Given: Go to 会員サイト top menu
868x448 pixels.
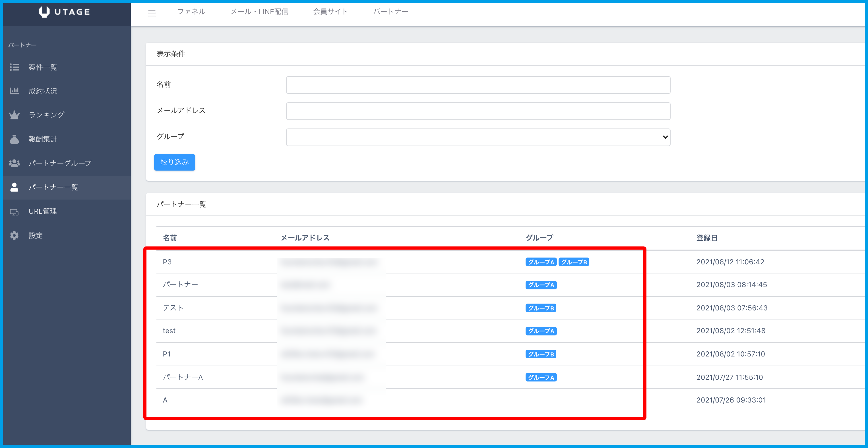Looking at the screenshot, I should (x=330, y=12).
